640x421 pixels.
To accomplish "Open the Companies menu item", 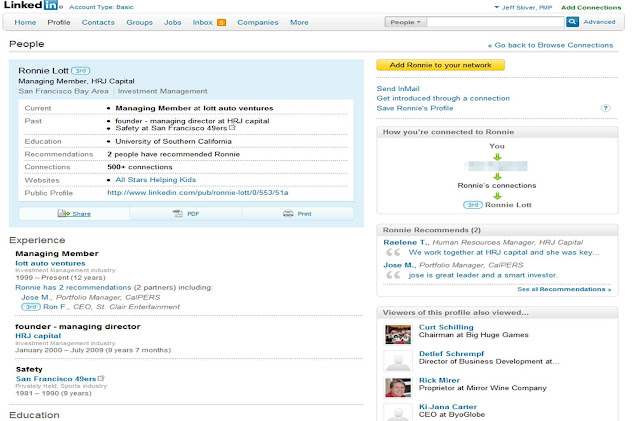I will [258, 22].
